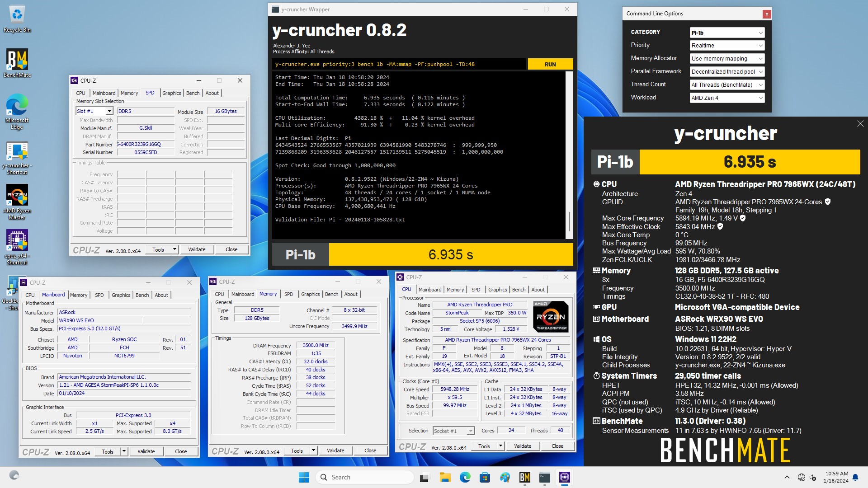868x488 pixels.
Task: Close the BenchMate result panel with X
Action: pyautogui.click(x=860, y=123)
